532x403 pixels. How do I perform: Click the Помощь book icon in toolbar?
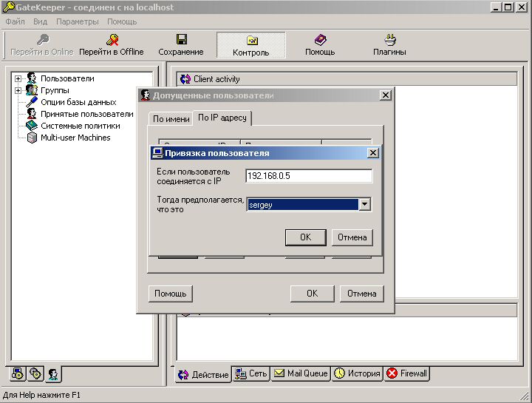[320, 40]
